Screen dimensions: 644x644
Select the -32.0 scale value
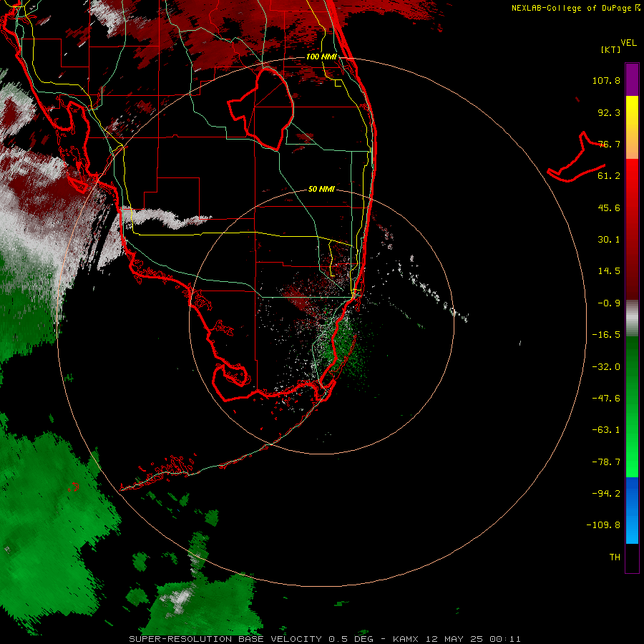pyautogui.click(x=606, y=367)
